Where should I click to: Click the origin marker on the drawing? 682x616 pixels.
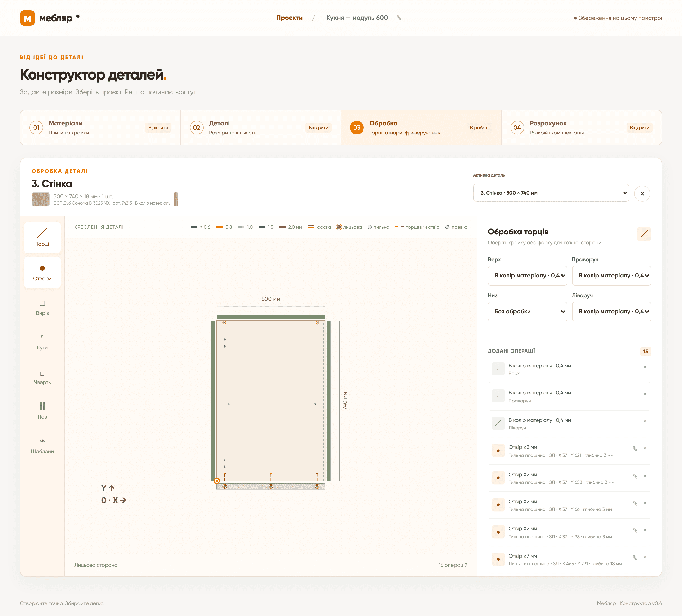click(217, 481)
